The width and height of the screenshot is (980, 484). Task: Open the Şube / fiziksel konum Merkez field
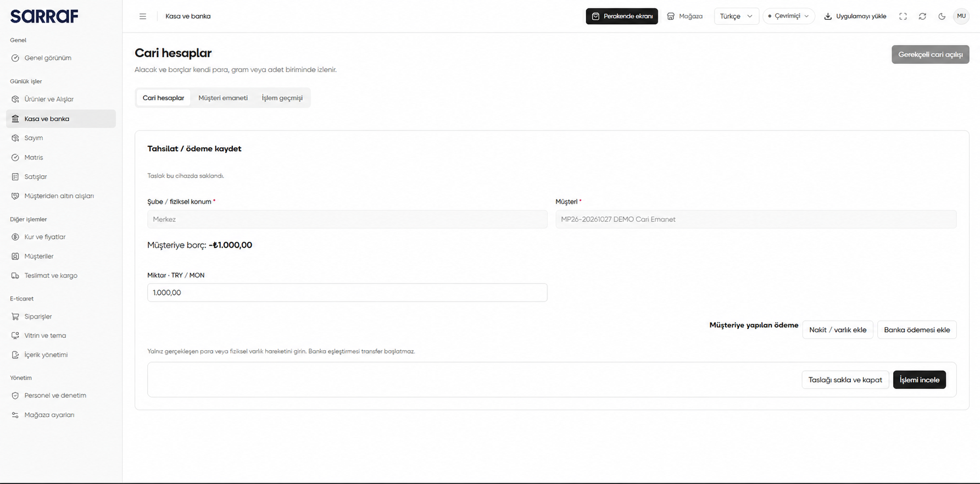point(347,219)
